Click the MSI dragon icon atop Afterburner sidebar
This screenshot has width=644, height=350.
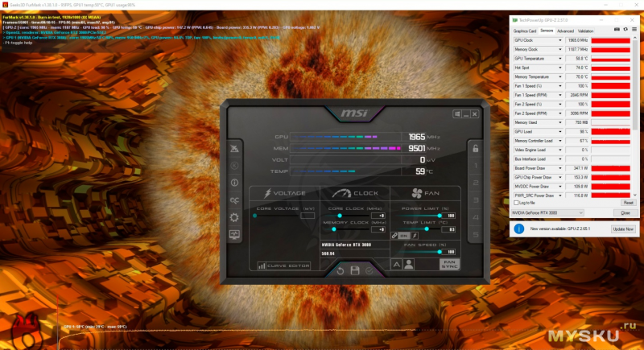click(x=234, y=148)
